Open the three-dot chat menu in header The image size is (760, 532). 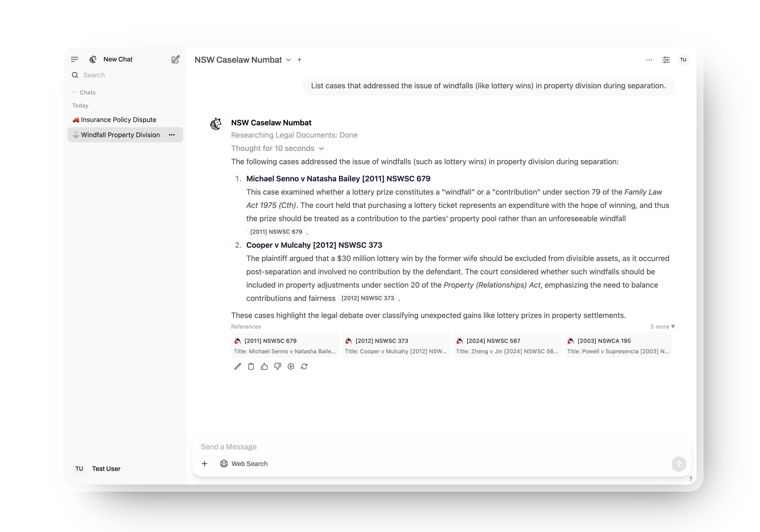coord(649,60)
